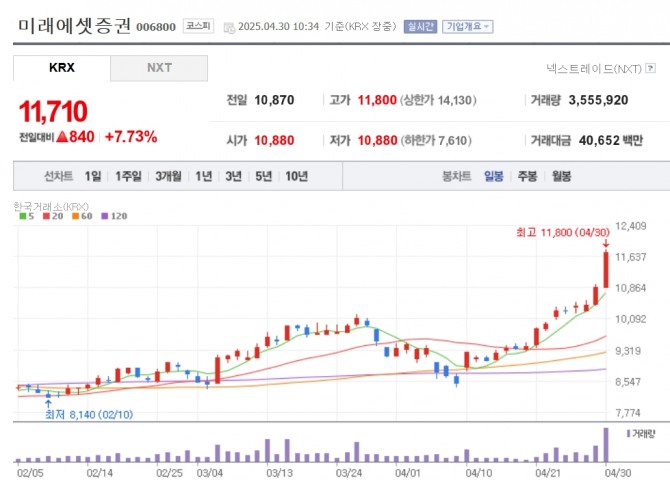Switch to the NXT tab
Image resolution: width=670 pixels, height=480 pixels.
click(159, 68)
